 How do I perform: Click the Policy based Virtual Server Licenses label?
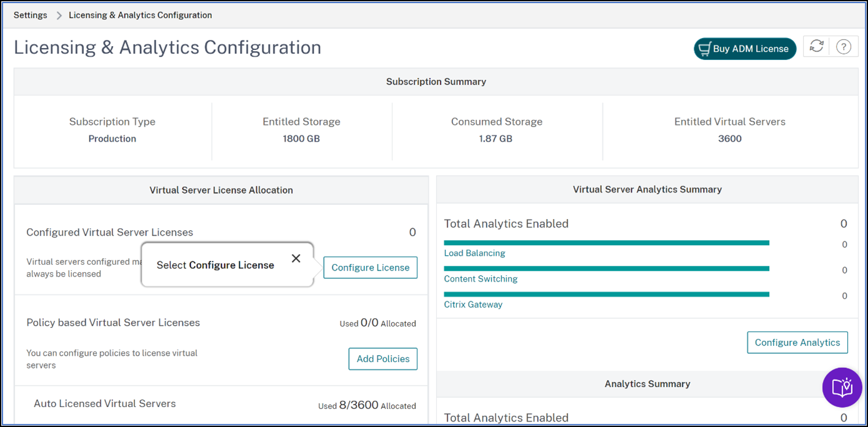click(113, 323)
